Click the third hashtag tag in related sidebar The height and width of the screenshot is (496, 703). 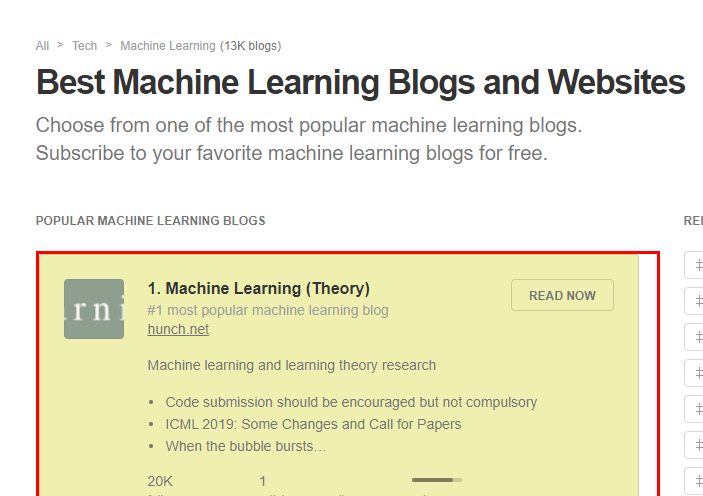(x=694, y=337)
